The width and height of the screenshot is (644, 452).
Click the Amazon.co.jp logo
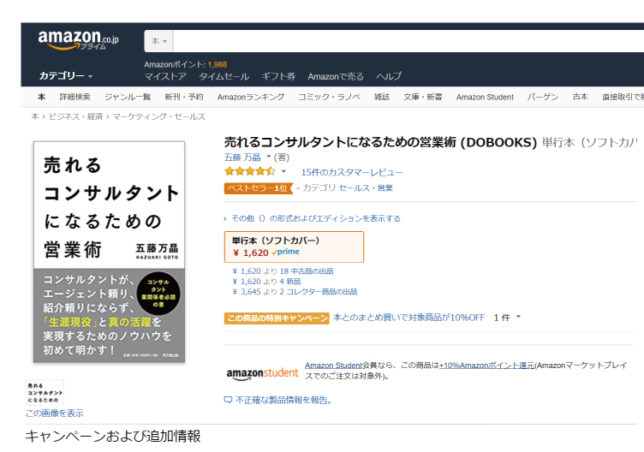[x=78, y=41]
